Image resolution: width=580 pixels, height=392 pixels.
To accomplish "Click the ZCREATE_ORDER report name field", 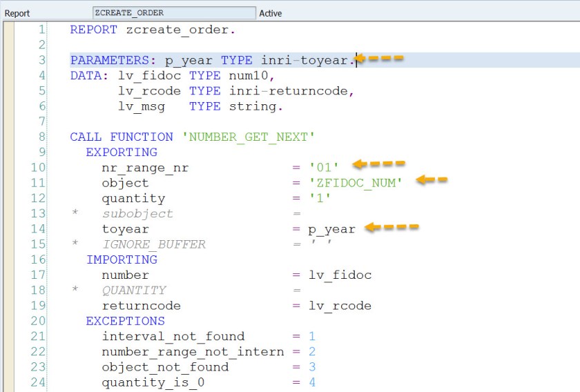I will point(173,13).
